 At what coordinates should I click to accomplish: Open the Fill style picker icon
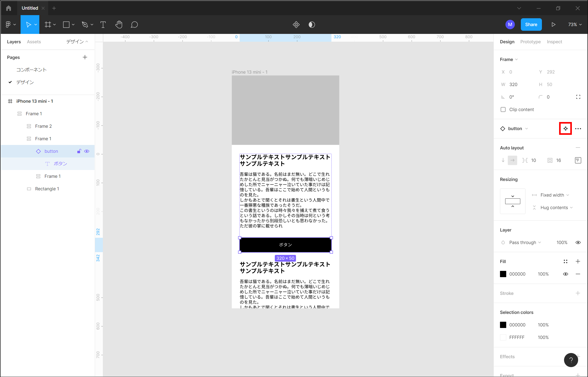(x=565, y=262)
